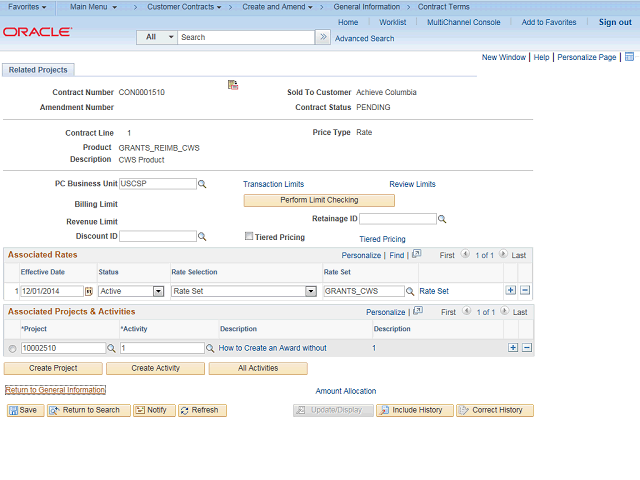Click Sign out
Image resolution: width=640 pixels, height=480 pixels.
(x=615, y=22)
